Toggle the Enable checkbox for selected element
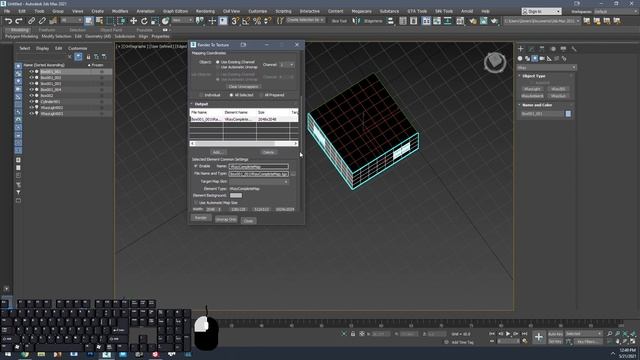 pyautogui.click(x=196, y=167)
